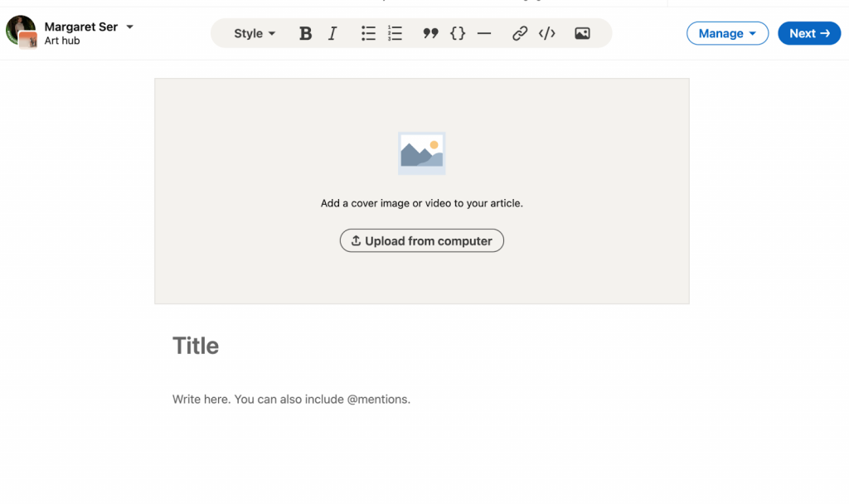Image resolution: width=849 pixels, height=504 pixels.
Task: Click the article Title field
Action: coord(196,346)
